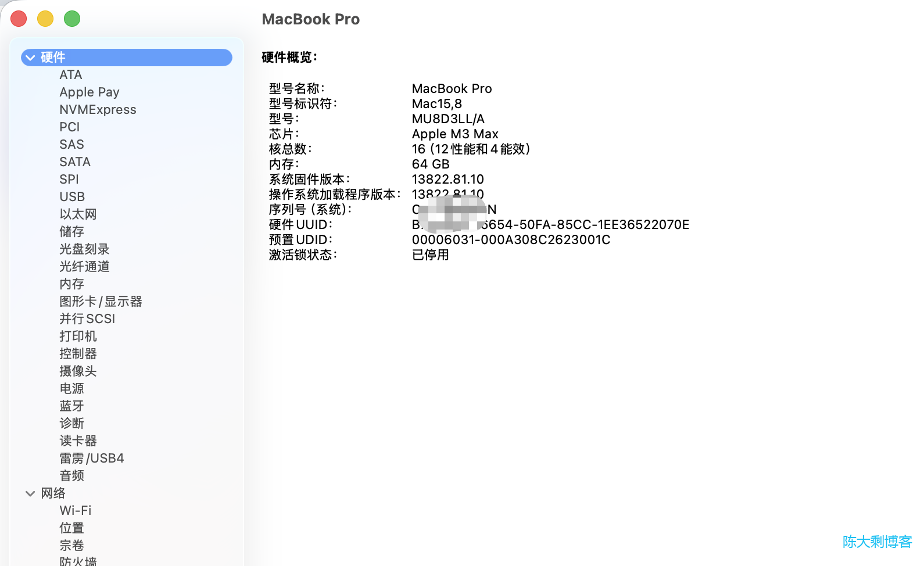Open 图形卡/显示器 graphics item
The width and height of the screenshot is (924, 566).
[x=101, y=302]
